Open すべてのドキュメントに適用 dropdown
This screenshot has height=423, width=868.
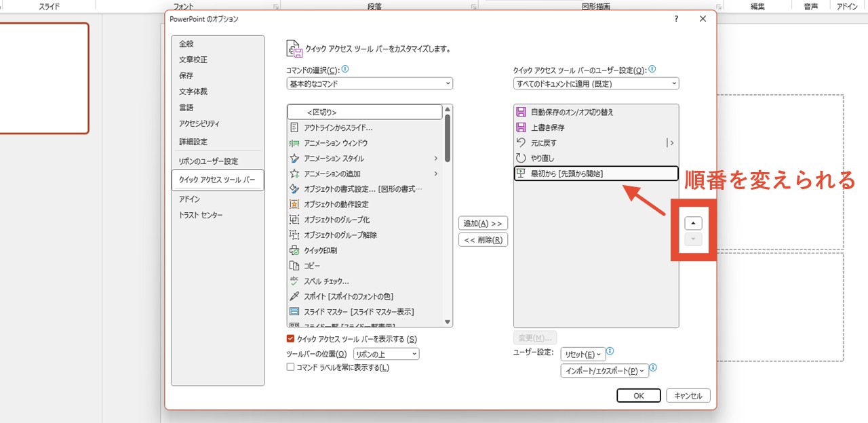(x=596, y=84)
